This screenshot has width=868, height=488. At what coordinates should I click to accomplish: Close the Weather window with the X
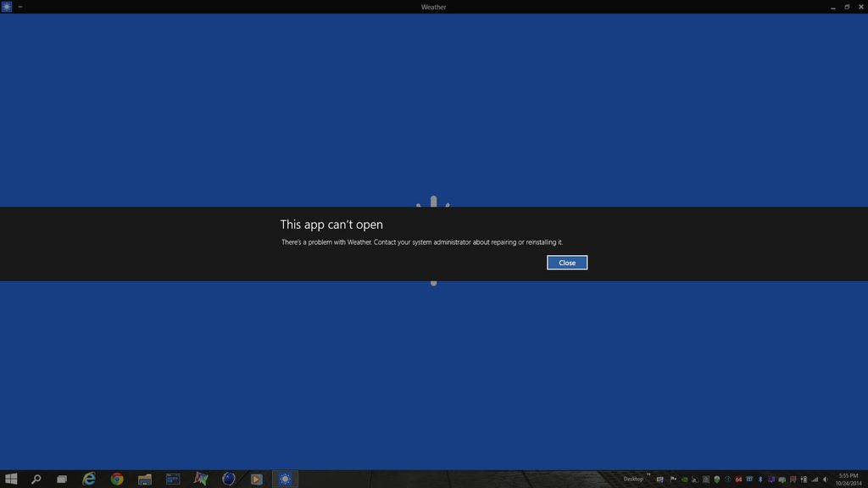(x=861, y=7)
